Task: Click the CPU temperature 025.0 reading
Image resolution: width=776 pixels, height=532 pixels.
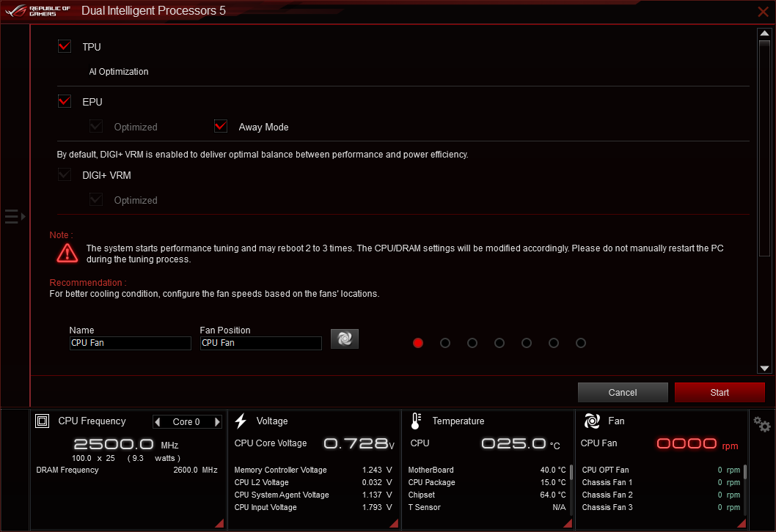Action: tap(521, 443)
